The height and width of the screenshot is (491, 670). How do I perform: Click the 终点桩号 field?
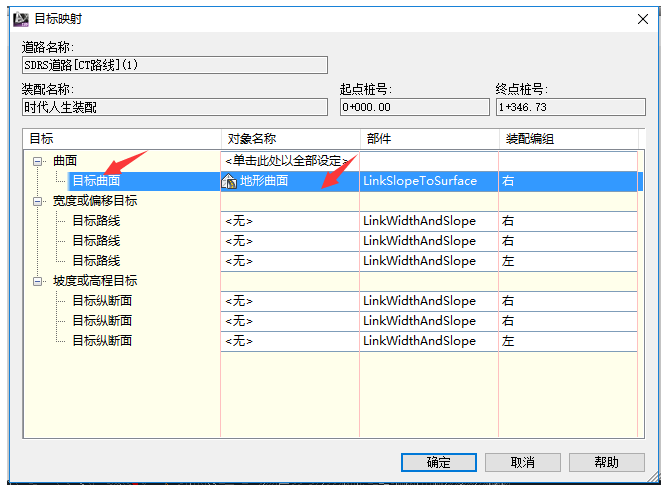tap(570, 107)
